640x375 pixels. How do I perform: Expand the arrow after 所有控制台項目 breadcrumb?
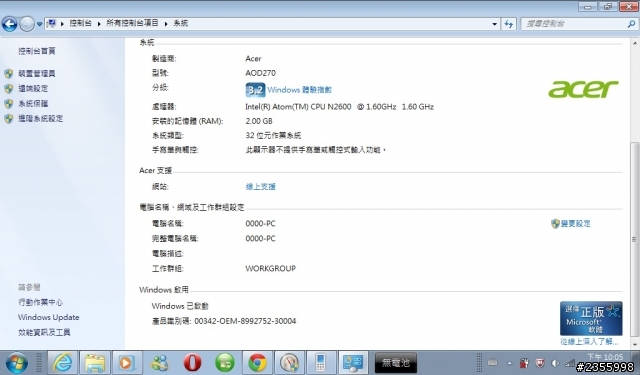(166, 24)
